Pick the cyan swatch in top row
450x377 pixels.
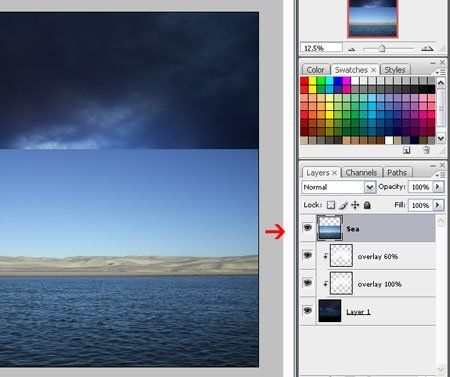(330, 81)
